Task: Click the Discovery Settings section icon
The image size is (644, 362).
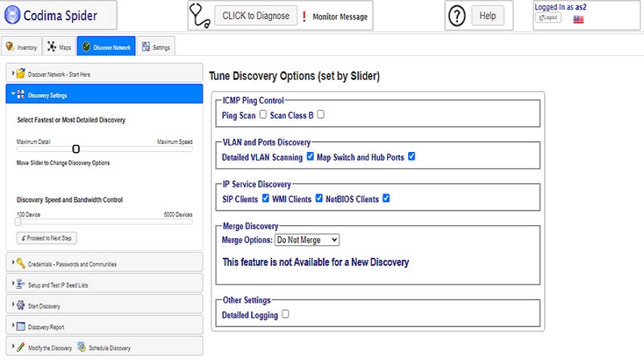Action: click(20, 95)
